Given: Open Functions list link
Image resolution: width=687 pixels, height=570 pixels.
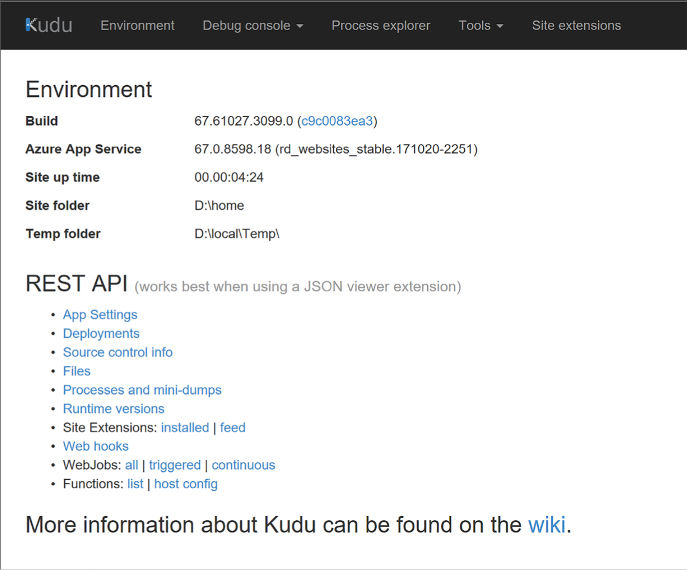Looking at the screenshot, I should click(x=135, y=484).
